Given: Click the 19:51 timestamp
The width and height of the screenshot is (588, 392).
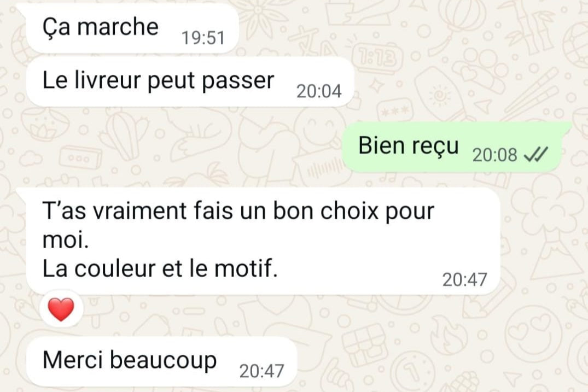Looking at the screenshot, I should pyautogui.click(x=203, y=38).
